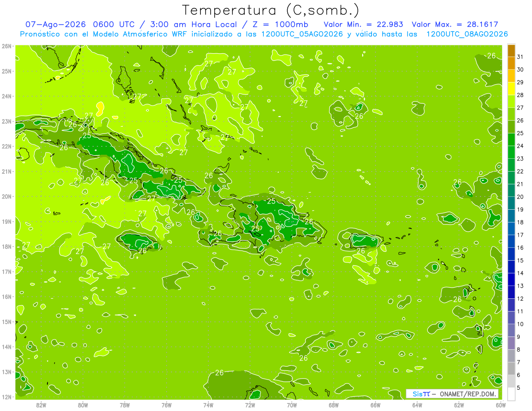Click the legend value "10"

tap(520, 324)
